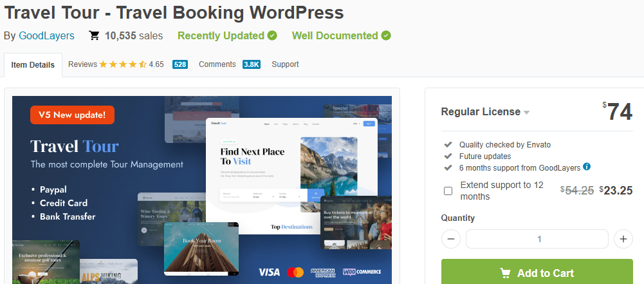Enable Extend support to 12 months checkbox
Viewport: 644px width, 284px height.
point(448,191)
